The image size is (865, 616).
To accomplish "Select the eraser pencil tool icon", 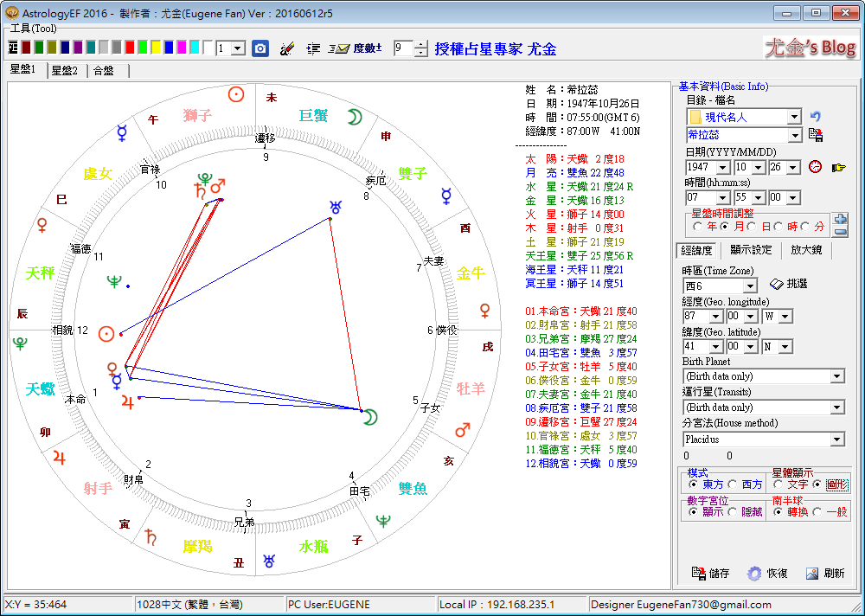I will click(287, 48).
